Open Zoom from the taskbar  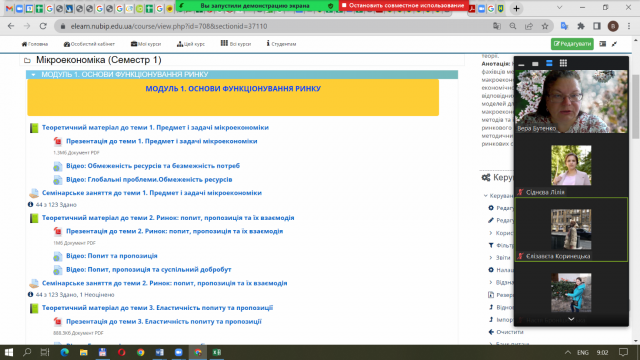tap(178, 352)
